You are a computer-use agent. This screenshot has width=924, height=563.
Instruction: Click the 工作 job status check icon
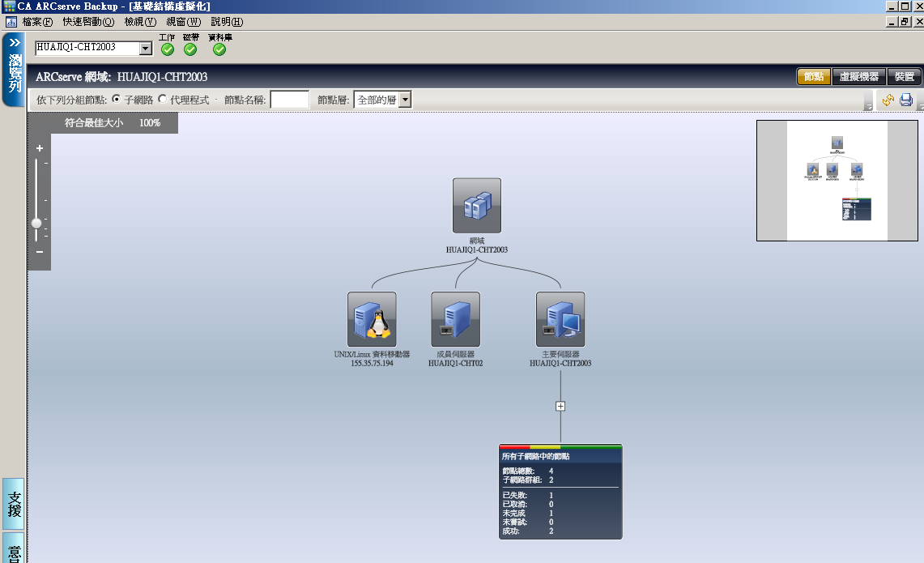point(167,49)
